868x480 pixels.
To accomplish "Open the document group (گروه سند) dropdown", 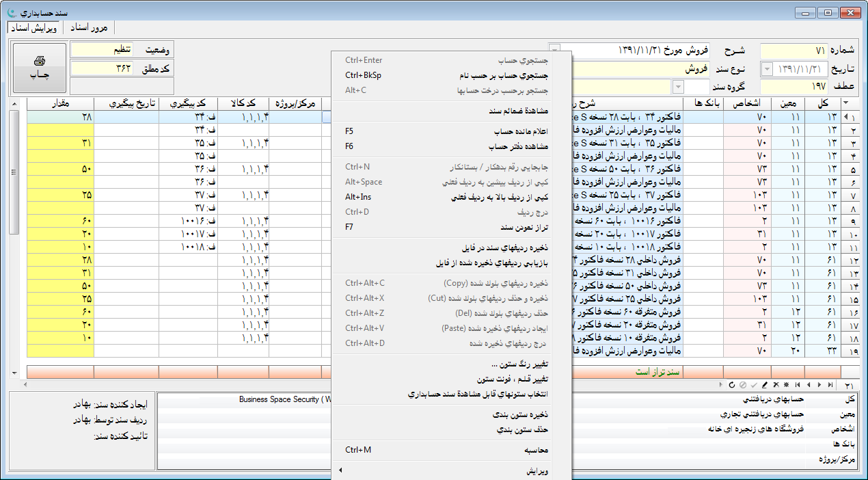I will [x=677, y=87].
